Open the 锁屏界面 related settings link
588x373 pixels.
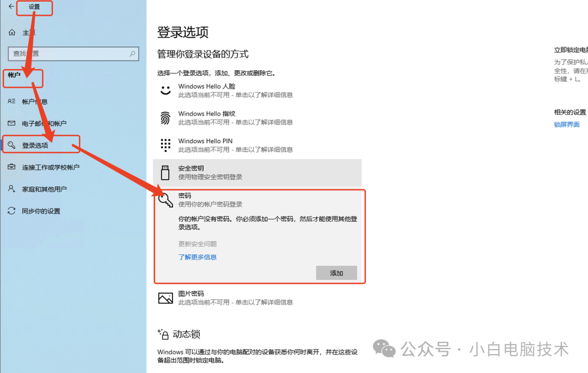(x=567, y=125)
